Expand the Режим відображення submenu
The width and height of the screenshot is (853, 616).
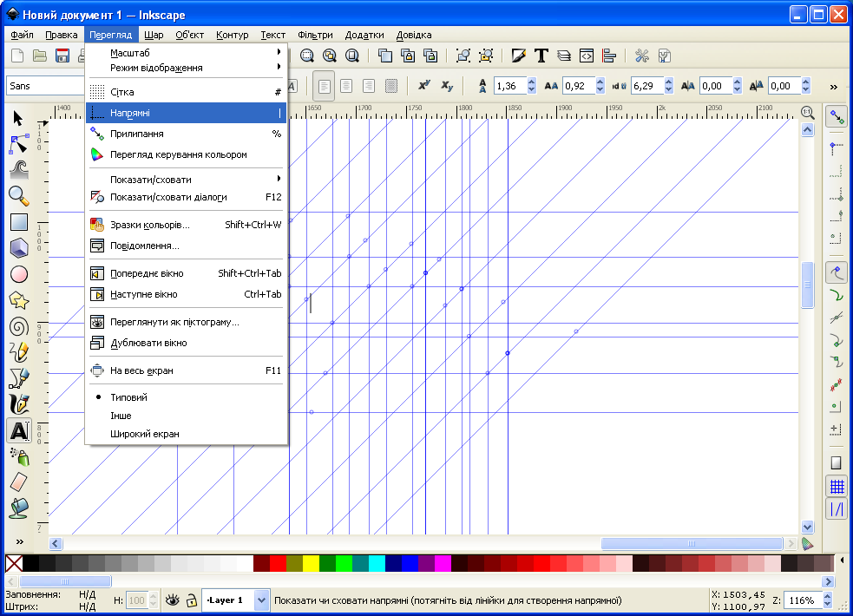point(186,68)
